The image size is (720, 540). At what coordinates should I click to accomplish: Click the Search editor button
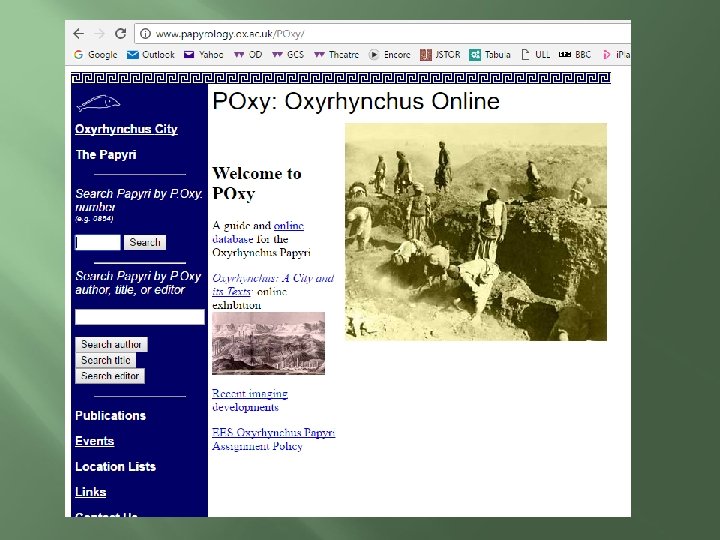110,376
